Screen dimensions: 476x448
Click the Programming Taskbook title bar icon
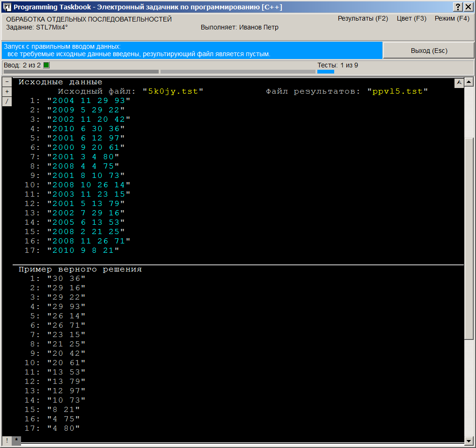point(7,7)
